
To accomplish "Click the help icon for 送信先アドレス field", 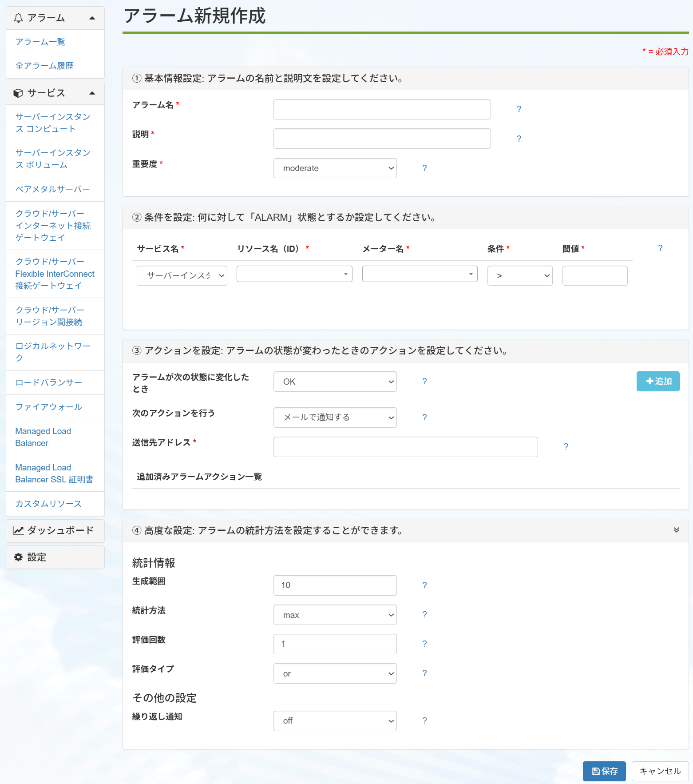I will coord(566,447).
